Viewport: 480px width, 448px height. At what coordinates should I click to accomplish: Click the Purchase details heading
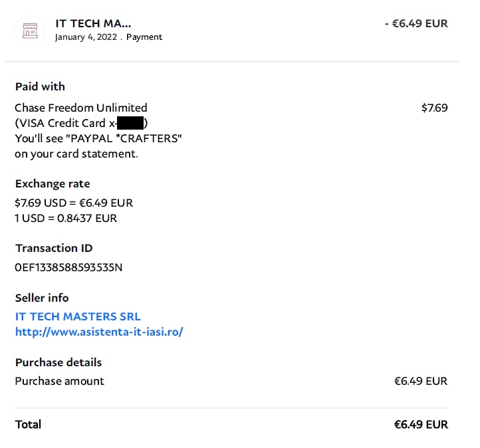(59, 362)
